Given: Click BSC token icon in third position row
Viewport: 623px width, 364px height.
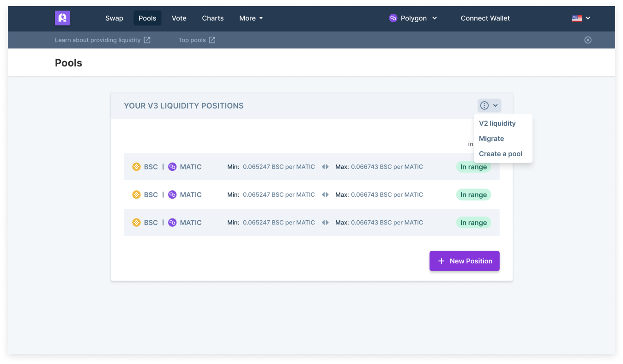Looking at the screenshot, I should click(x=136, y=222).
